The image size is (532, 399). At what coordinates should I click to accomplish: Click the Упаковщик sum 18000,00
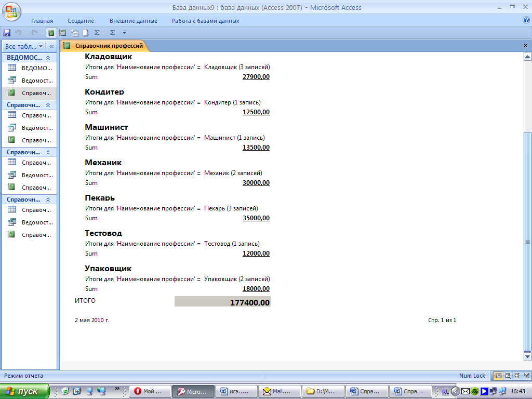[x=256, y=289]
